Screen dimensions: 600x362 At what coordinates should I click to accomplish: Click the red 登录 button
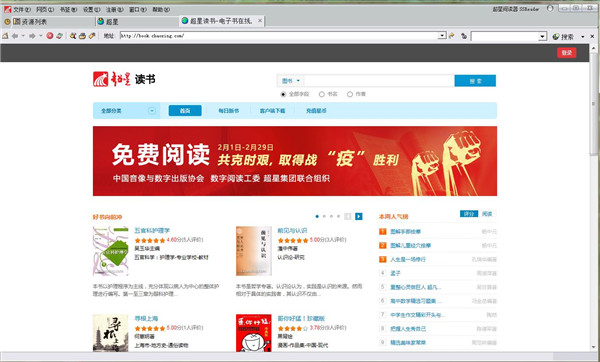click(566, 52)
